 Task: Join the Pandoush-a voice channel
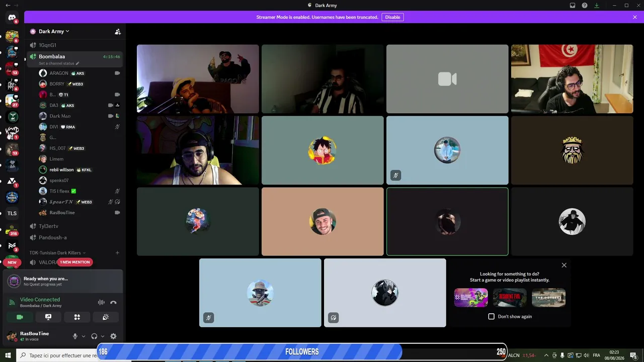coord(75,237)
